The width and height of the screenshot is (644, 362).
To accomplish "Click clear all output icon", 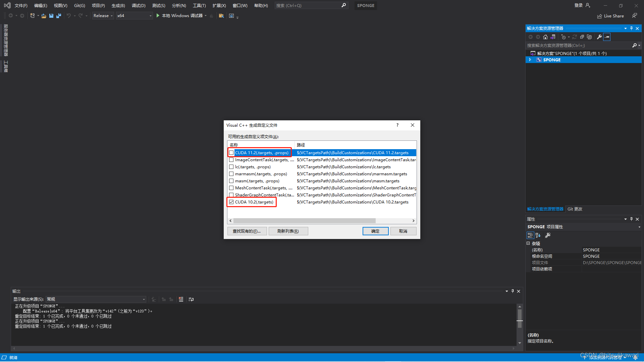I will pyautogui.click(x=181, y=299).
